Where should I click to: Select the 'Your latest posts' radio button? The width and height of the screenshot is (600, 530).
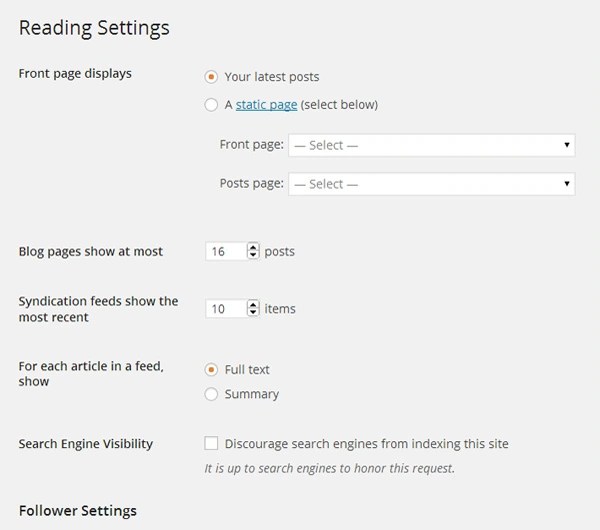pyautogui.click(x=211, y=76)
